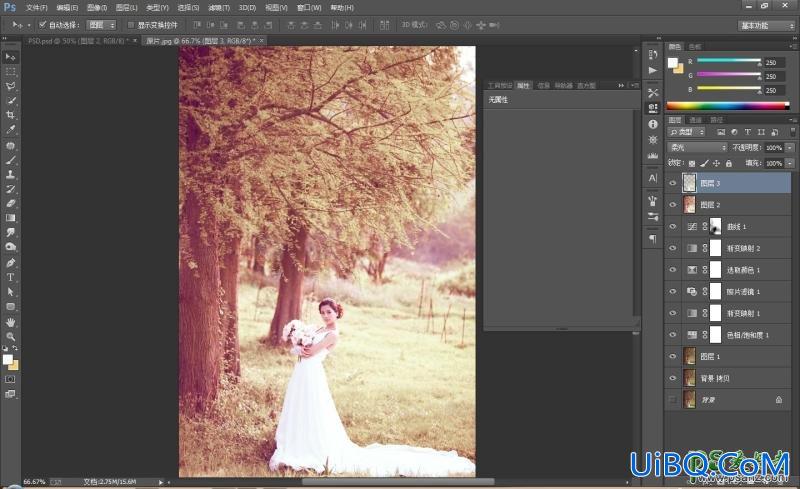The width and height of the screenshot is (800, 489).
Task: Click the 色板 swatches tab
Action: (x=695, y=47)
